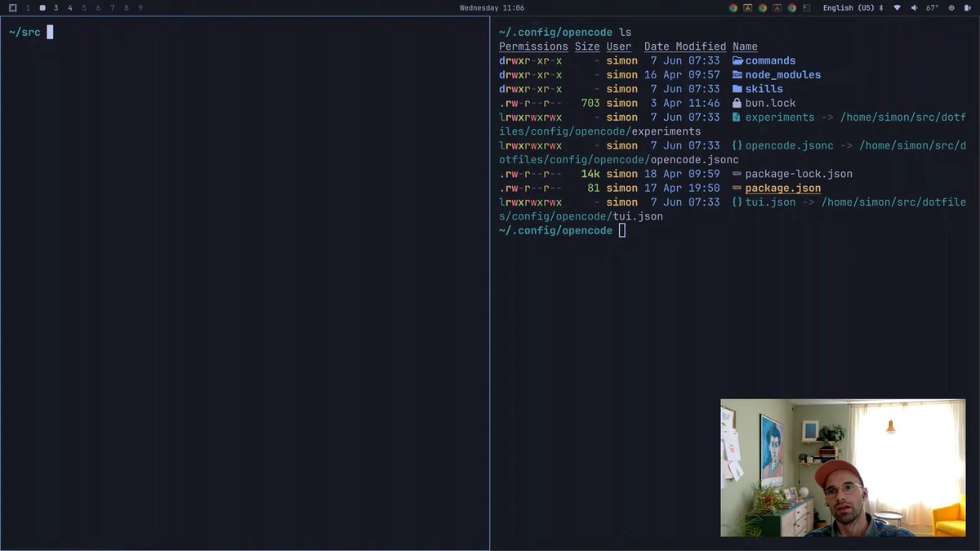Screen dimensions: 980x551
Task: Click the webcam video overlay
Action: (843, 468)
